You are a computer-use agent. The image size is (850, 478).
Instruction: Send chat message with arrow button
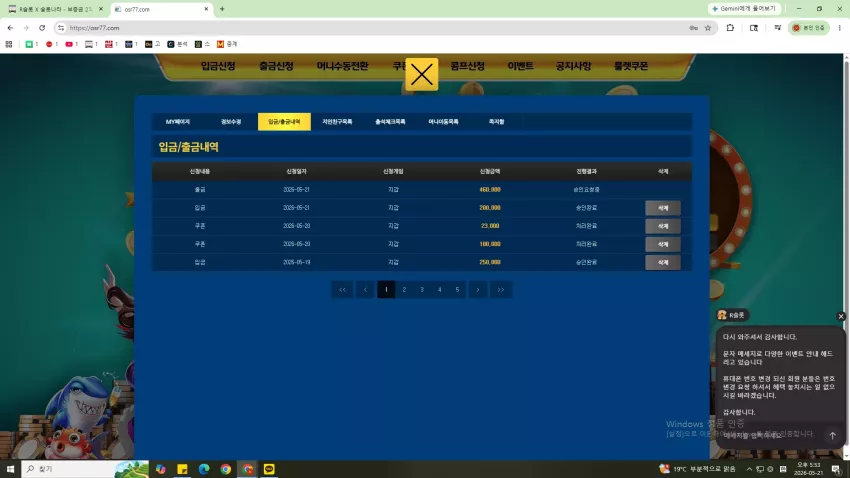click(832, 435)
